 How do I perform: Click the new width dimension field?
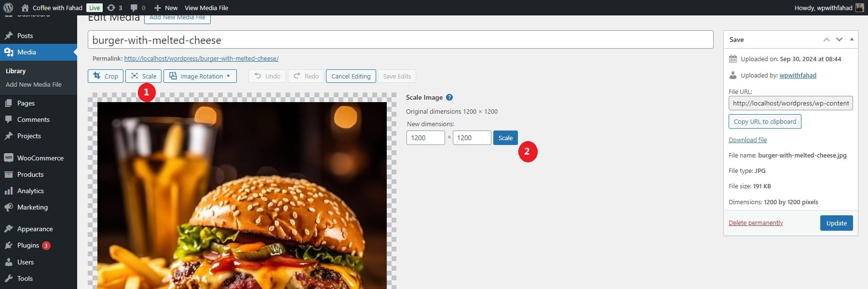pos(425,138)
